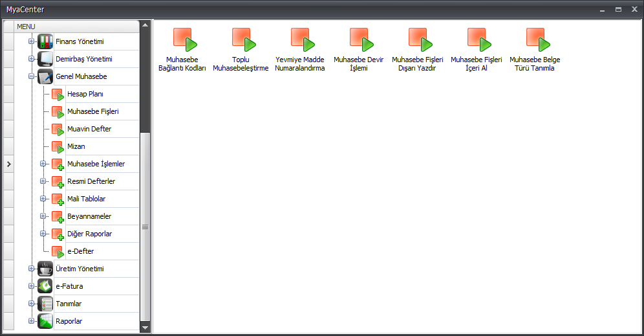Select Resmi Defterler label in tree
Screen dimensions: 644x336
point(91,181)
